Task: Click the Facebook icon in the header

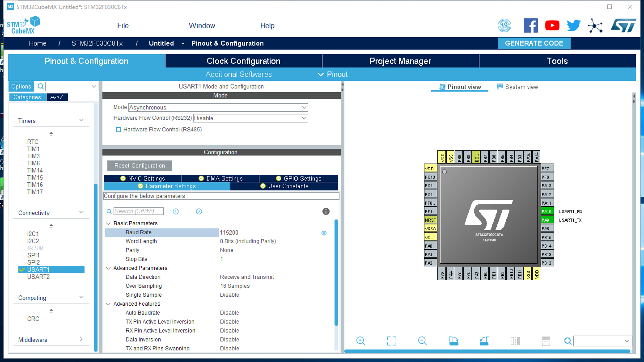Action: click(531, 25)
